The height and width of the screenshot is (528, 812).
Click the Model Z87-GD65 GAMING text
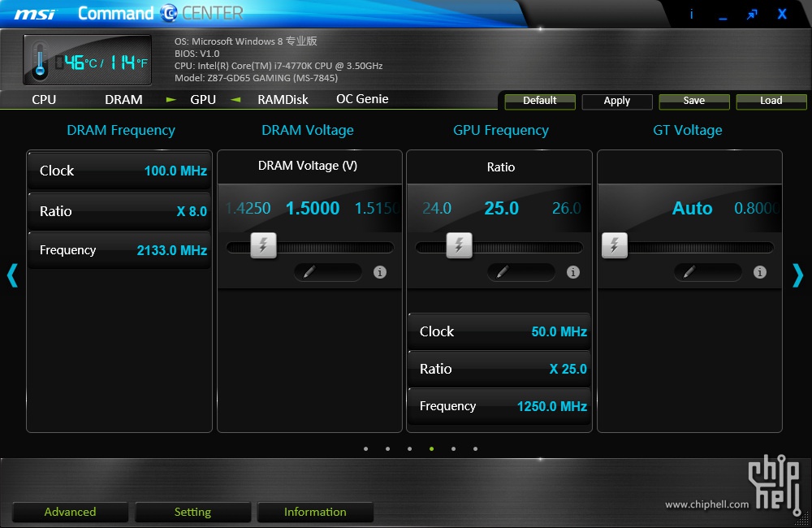257,78
